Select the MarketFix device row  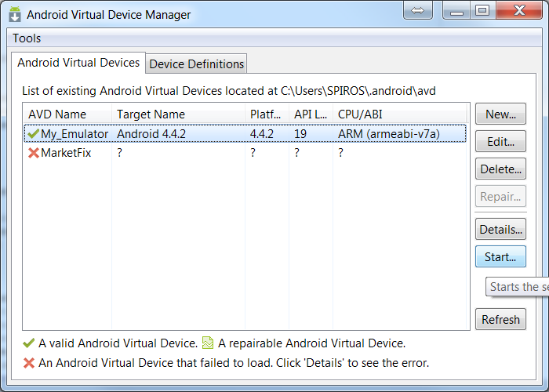(245, 153)
